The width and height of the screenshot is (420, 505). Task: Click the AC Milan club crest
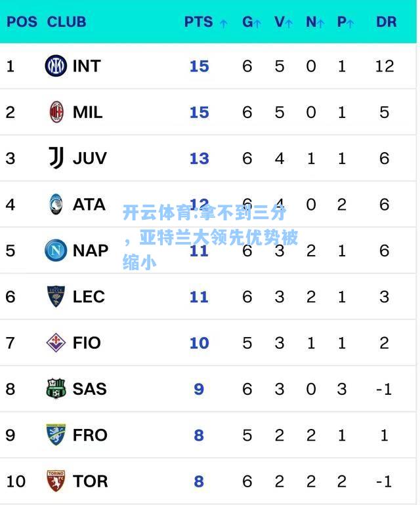point(56,112)
